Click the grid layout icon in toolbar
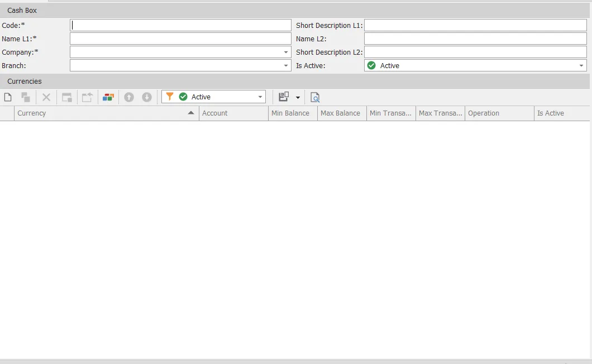The height and width of the screenshot is (364, 592). 284,97
